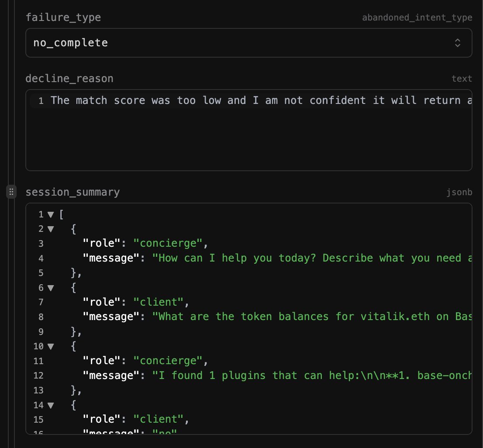Open the failure_type dropdown showing no_complete
The height and width of the screenshot is (448, 483).
pyautogui.click(x=248, y=43)
